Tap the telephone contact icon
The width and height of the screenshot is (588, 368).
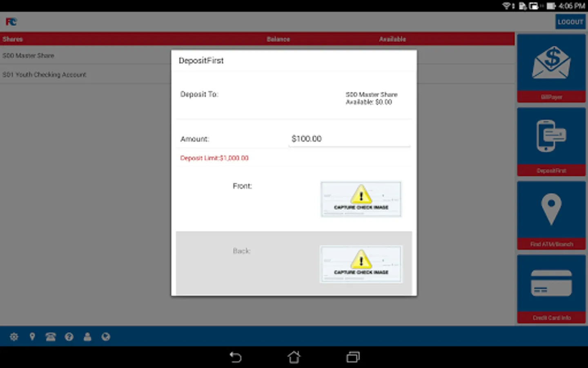tap(51, 337)
